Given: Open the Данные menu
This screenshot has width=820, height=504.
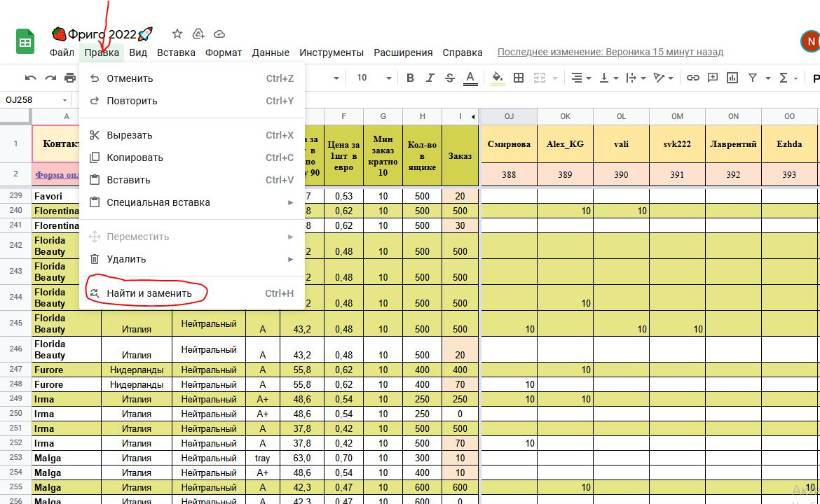Looking at the screenshot, I should tap(270, 53).
